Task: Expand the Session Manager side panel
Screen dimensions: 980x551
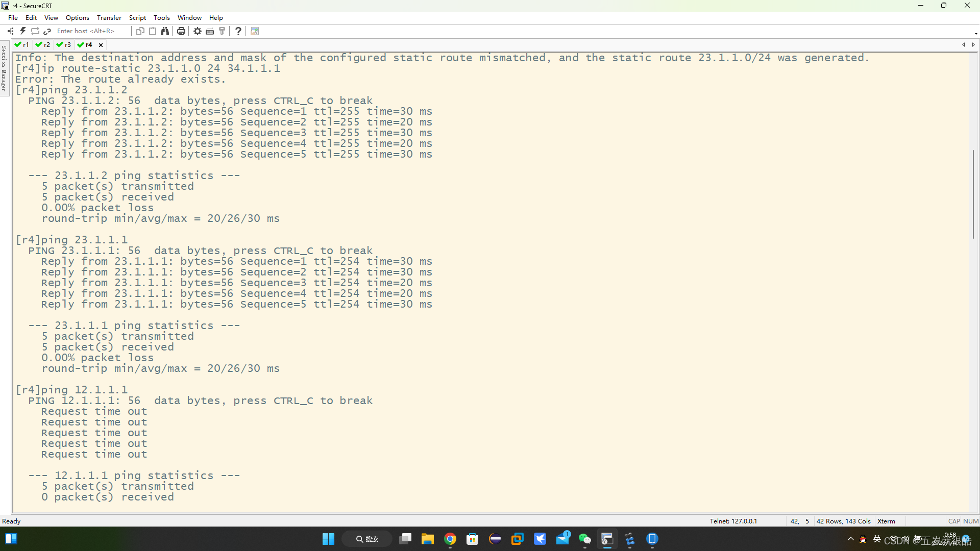Action: point(4,68)
